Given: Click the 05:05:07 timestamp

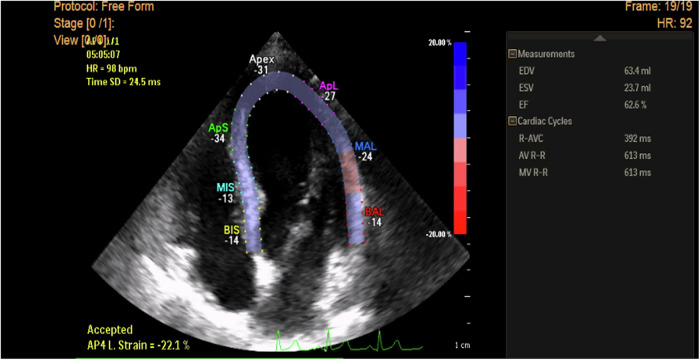Looking at the screenshot, I should tap(103, 55).
